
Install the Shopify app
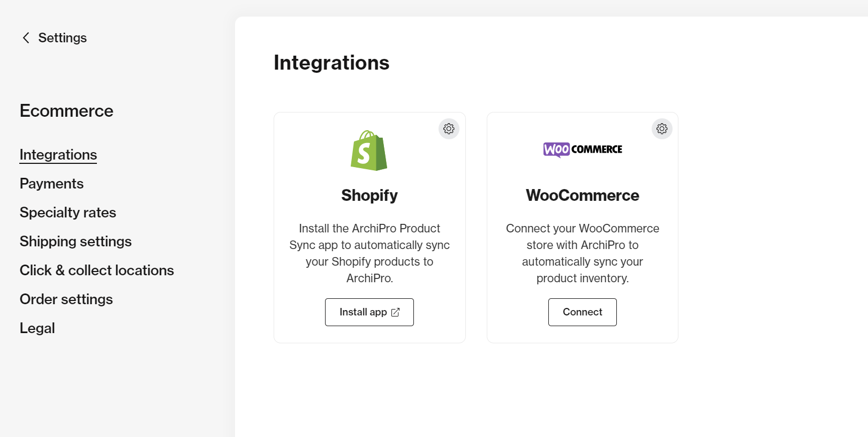(x=369, y=312)
